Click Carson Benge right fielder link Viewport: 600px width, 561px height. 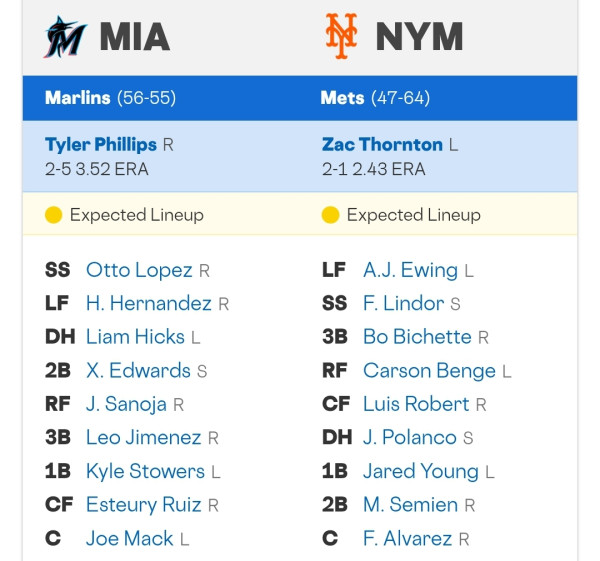pyautogui.click(x=429, y=370)
